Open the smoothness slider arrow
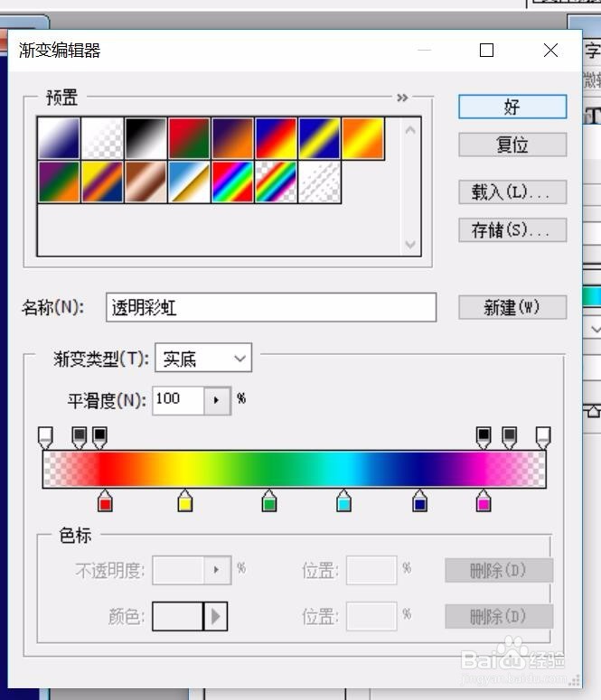Screen dimensions: 601x700 (217, 400)
